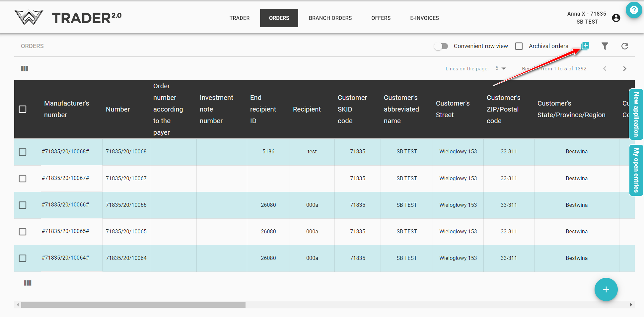Open the Lines on the page dropdown
Viewport: 644px width, 317px height.
500,68
